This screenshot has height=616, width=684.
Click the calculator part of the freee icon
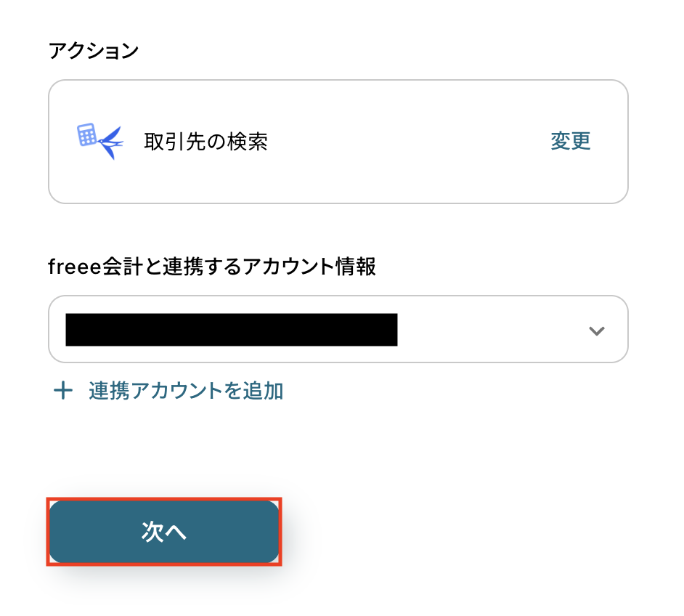[87, 134]
